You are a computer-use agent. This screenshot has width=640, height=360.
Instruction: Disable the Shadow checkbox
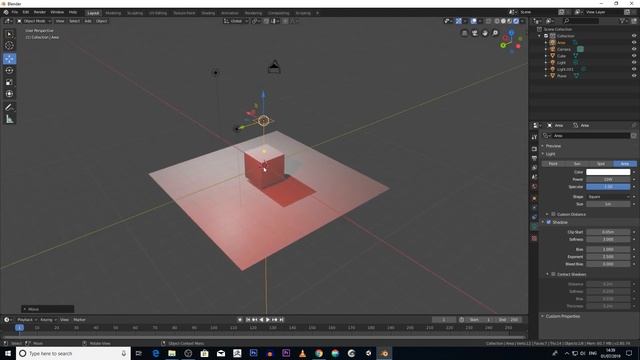tap(549, 222)
